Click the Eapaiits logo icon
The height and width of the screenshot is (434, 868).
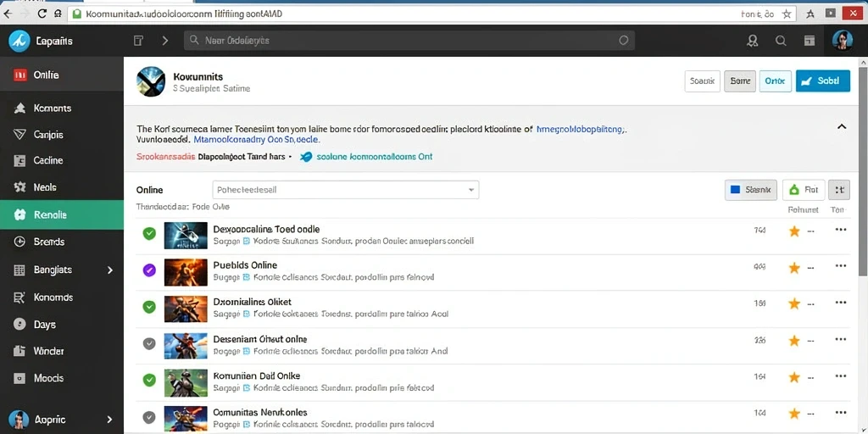tap(19, 41)
